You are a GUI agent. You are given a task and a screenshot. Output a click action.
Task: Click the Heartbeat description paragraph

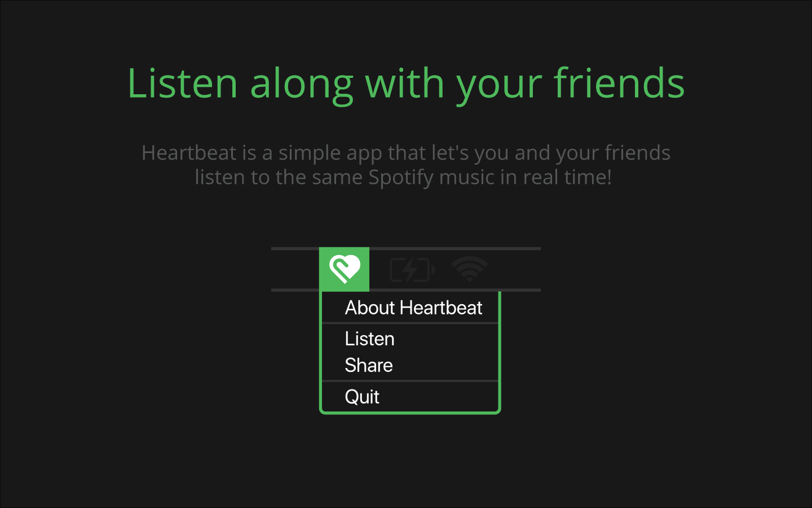coord(406,164)
